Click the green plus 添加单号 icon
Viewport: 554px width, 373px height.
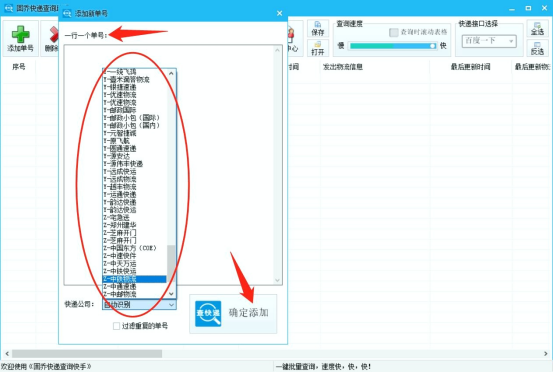[20, 34]
